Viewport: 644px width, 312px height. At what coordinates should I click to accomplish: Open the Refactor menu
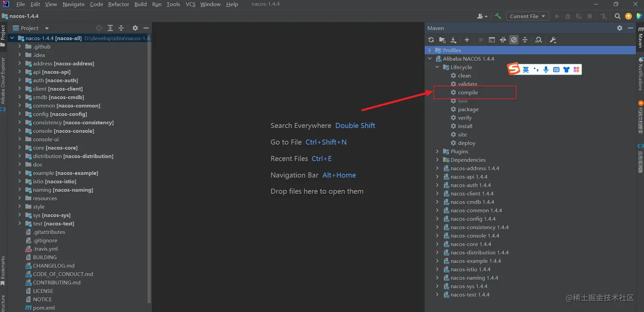click(x=118, y=4)
